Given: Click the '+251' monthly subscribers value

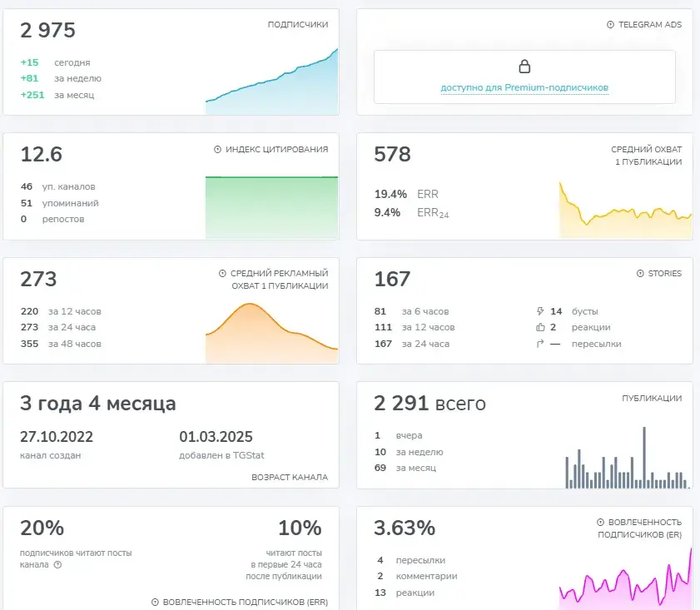Looking at the screenshot, I should (32, 95).
